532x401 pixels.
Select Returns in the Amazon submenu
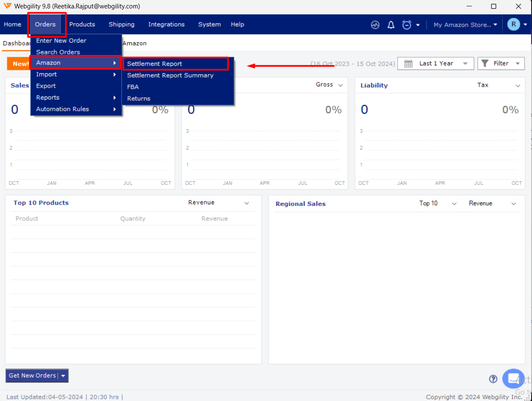tap(178, 99)
